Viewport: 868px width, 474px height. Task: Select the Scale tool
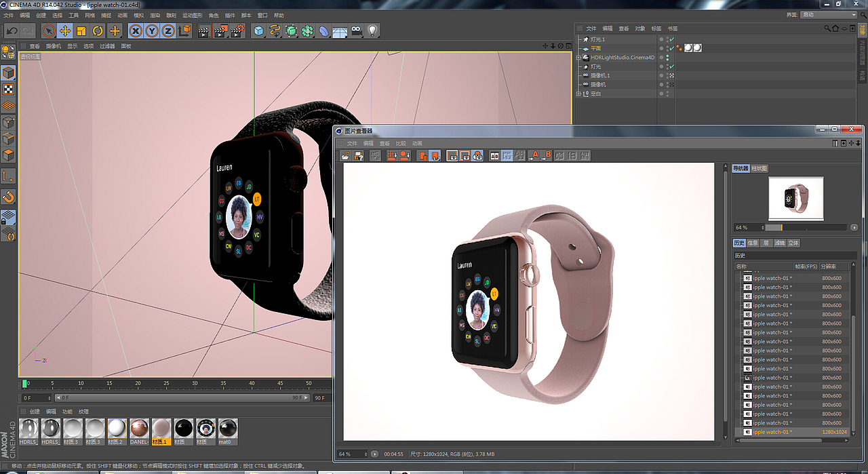[x=82, y=31]
